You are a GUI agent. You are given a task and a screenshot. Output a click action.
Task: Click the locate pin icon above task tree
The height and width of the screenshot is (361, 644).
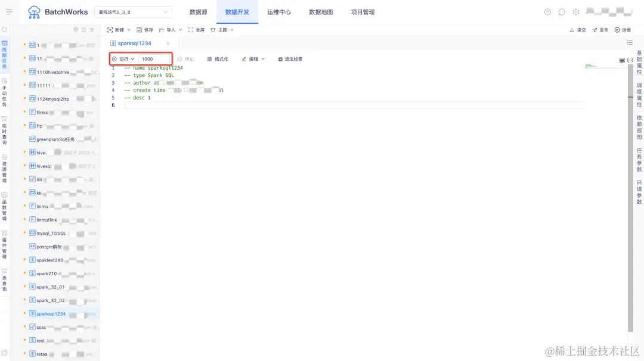pos(76,30)
